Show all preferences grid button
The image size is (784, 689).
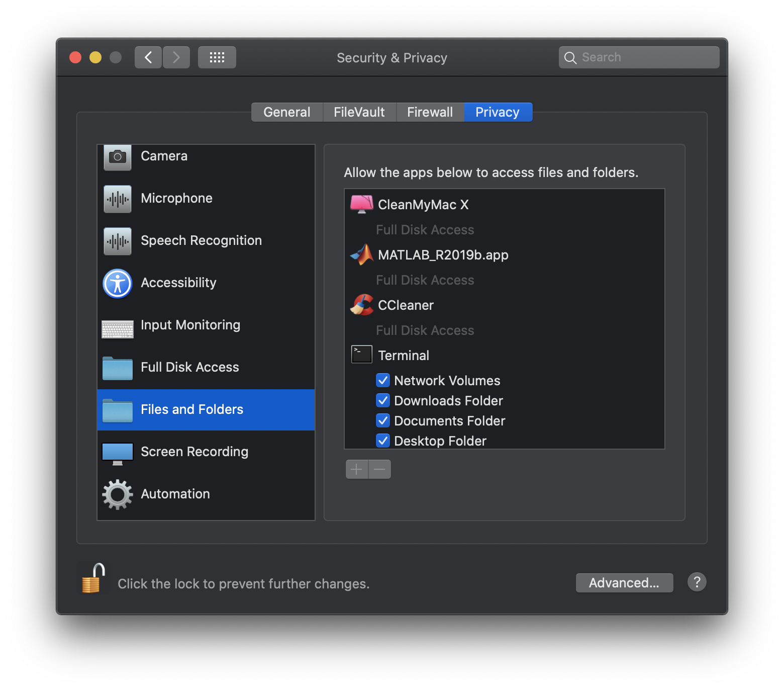coord(217,57)
